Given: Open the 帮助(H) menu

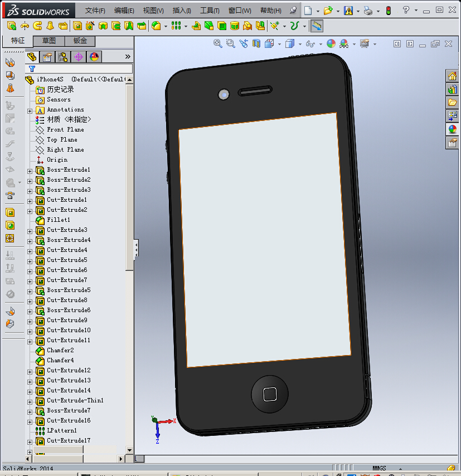Looking at the screenshot, I should [x=271, y=11].
